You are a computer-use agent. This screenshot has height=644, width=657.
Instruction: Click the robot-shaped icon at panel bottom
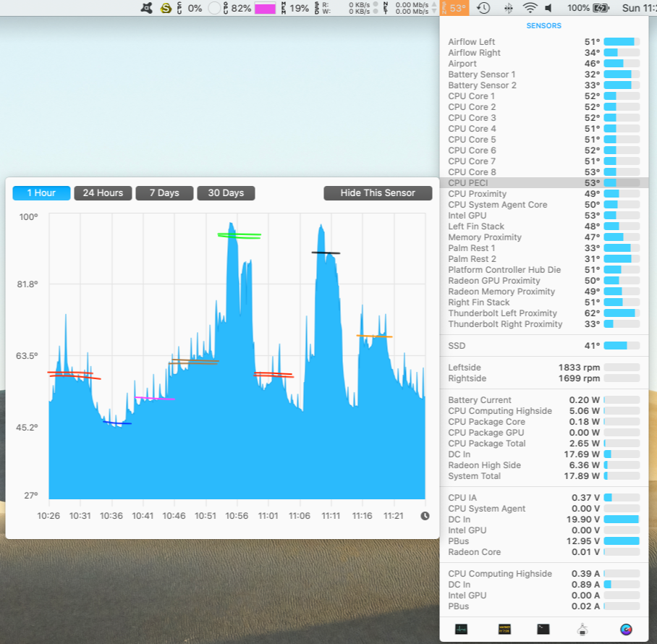click(x=582, y=630)
